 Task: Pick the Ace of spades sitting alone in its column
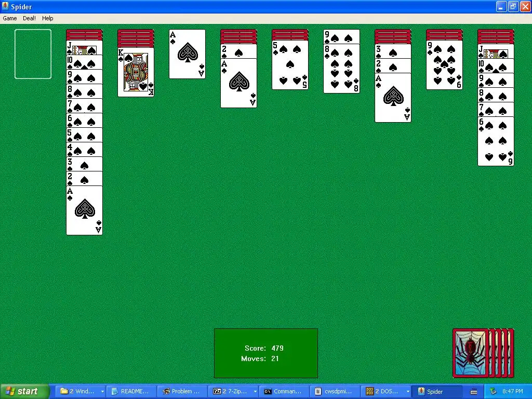[x=187, y=54]
